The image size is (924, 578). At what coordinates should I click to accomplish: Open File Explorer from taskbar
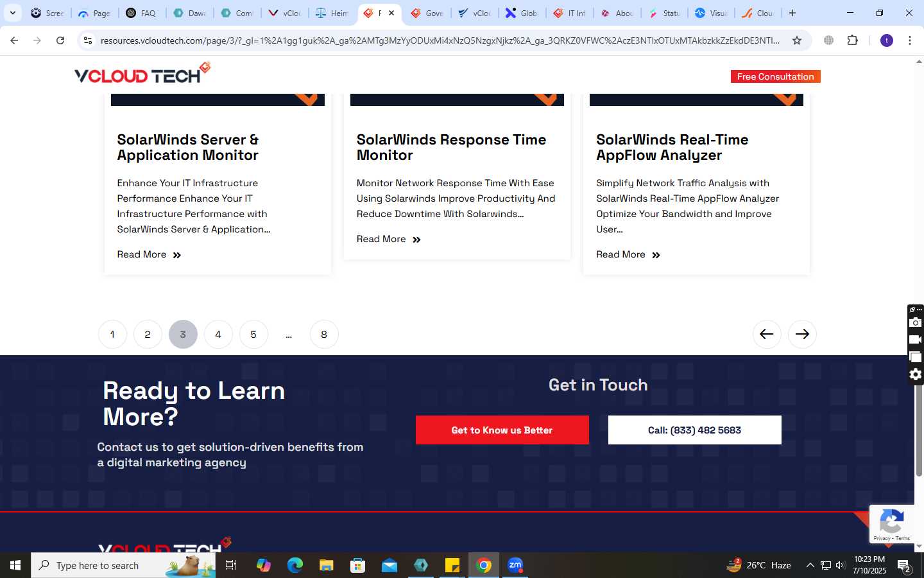coord(327,565)
